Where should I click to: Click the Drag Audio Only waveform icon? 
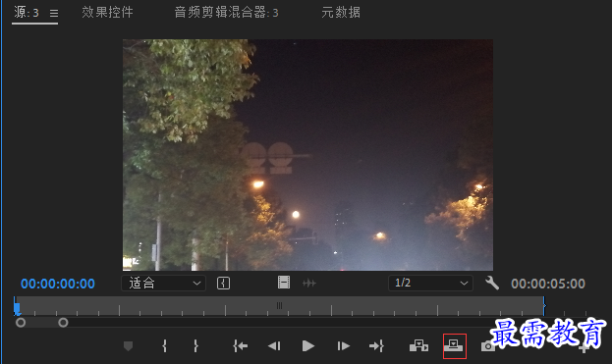(x=309, y=283)
